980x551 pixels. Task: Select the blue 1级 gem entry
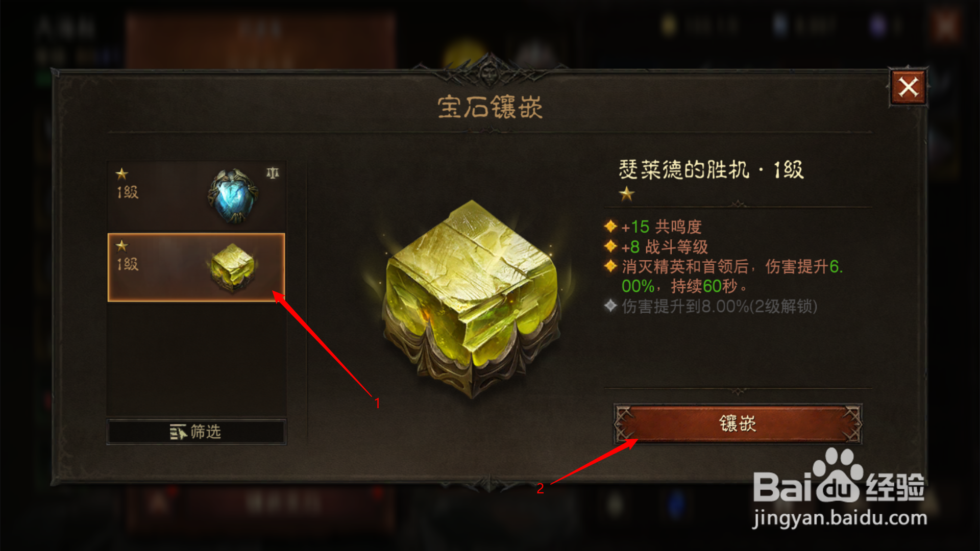pyautogui.click(x=196, y=196)
